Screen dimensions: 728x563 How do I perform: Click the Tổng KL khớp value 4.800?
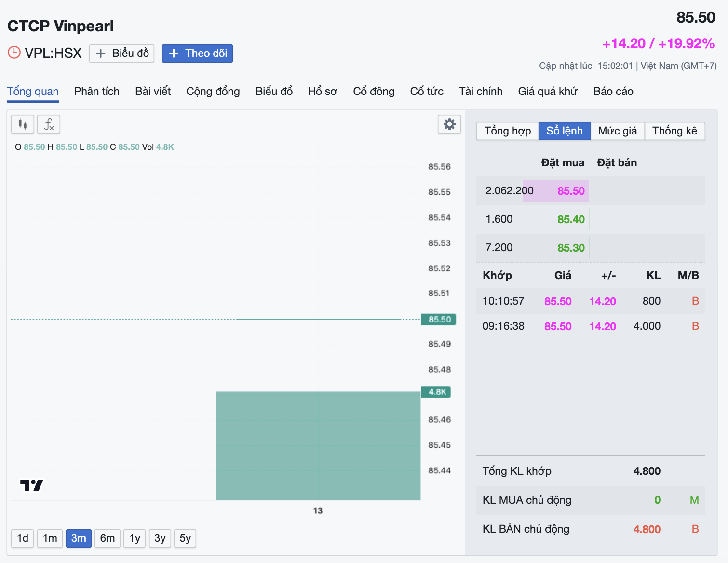(647, 471)
